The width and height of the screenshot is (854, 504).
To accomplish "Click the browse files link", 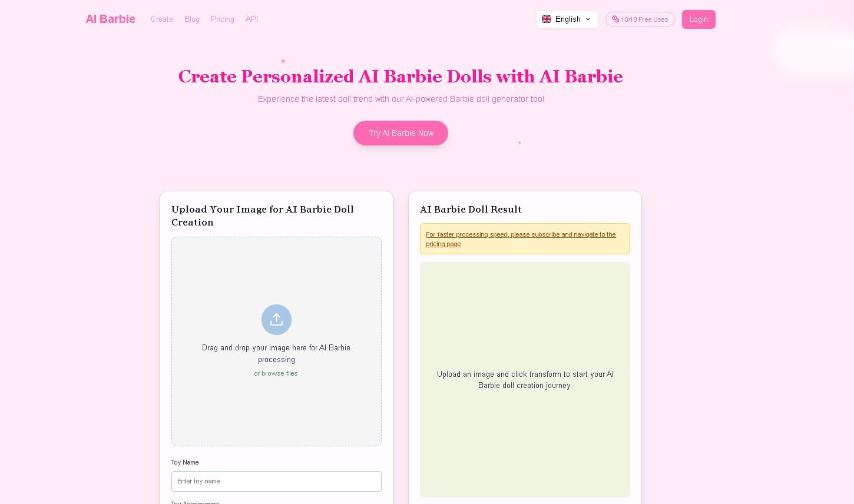I will pyautogui.click(x=276, y=373).
